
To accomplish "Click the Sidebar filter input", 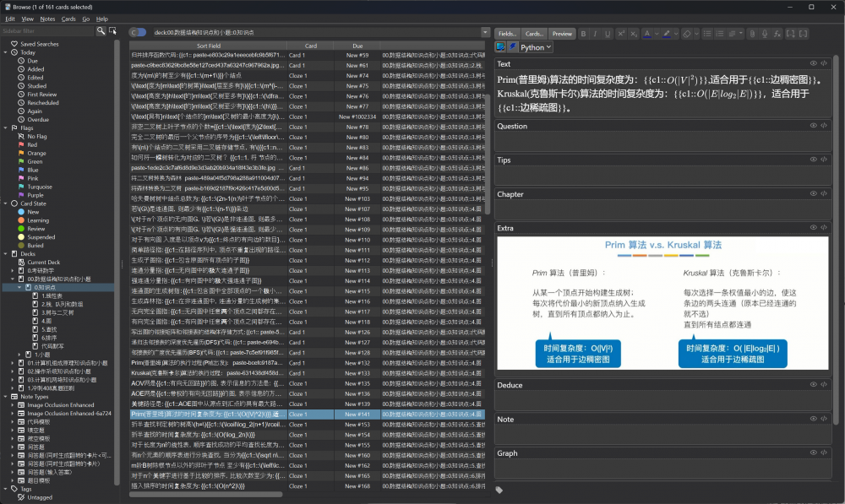I will coord(47,31).
